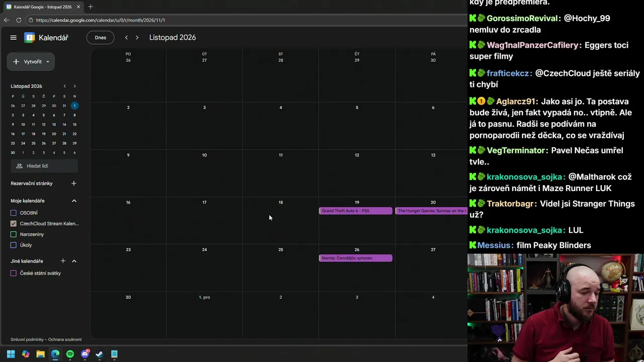Open Copilot from taskbar
Viewport: 644px width, 362px height.
coord(26,354)
